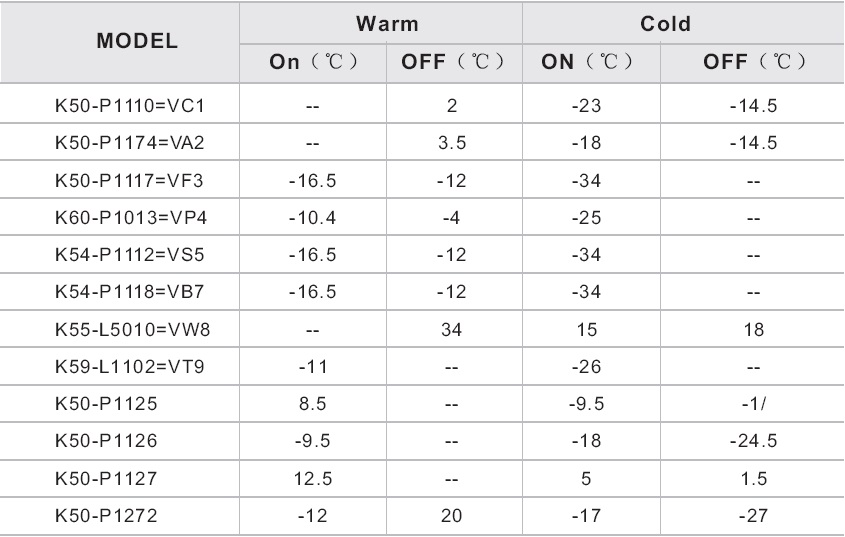Select model K60-P1013=VP4 cell

pyautogui.click(x=131, y=218)
